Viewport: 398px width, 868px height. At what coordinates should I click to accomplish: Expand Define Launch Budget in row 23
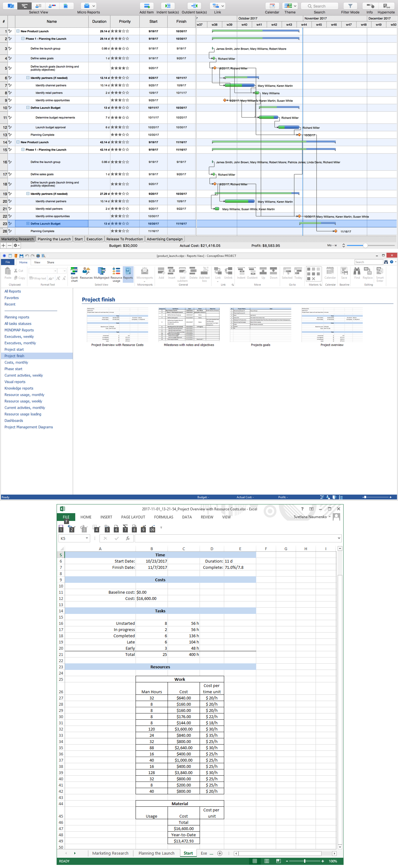[28, 223]
